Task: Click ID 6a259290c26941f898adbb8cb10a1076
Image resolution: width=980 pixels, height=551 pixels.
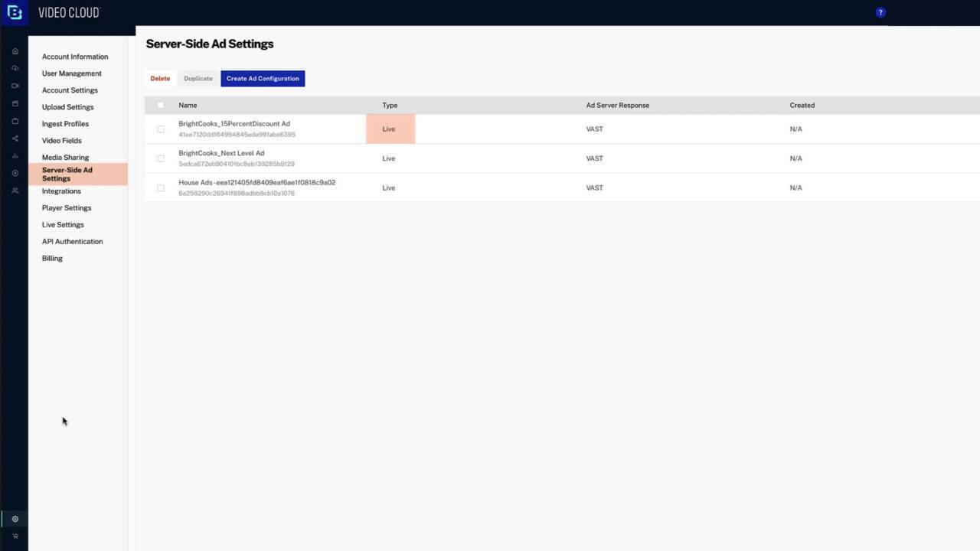Action: (237, 194)
